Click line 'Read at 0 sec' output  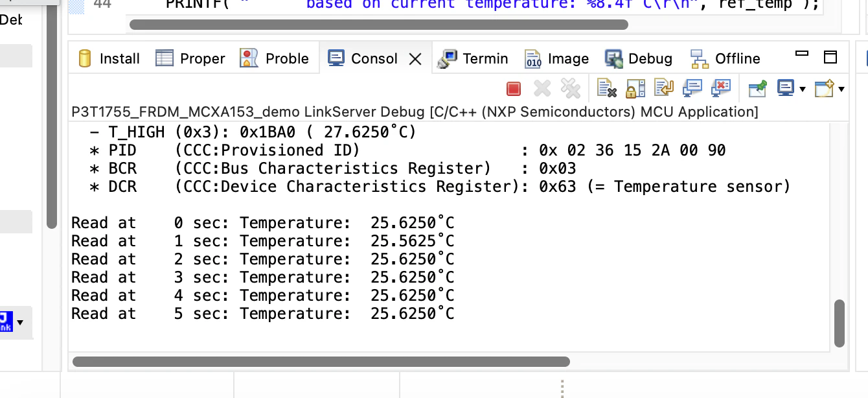pos(263,223)
